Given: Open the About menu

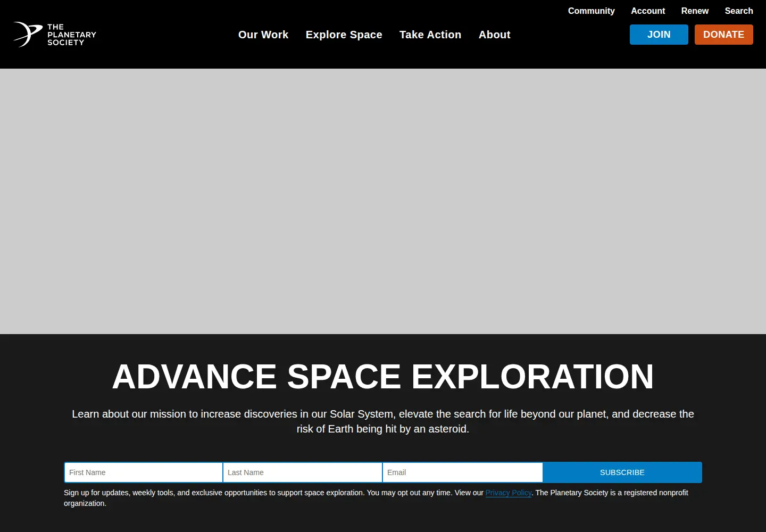Looking at the screenshot, I should pyautogui.click(x=494, y=35).
